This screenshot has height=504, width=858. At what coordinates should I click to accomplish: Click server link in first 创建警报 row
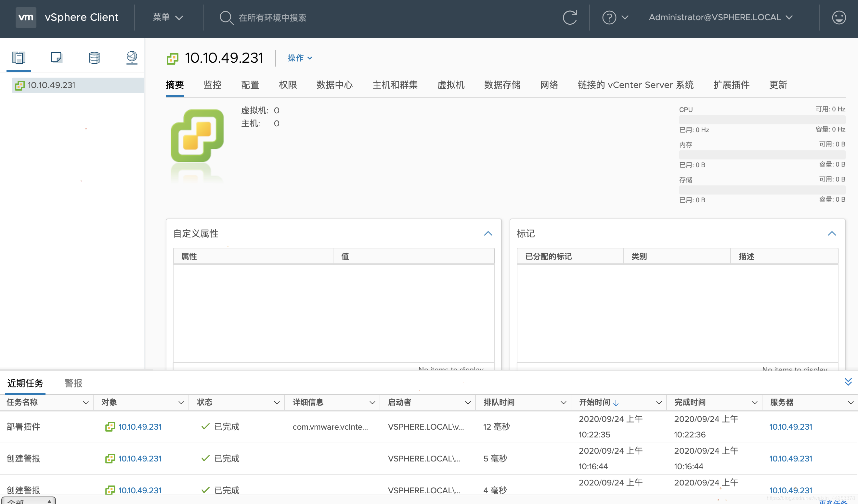[x=791, y=459]
